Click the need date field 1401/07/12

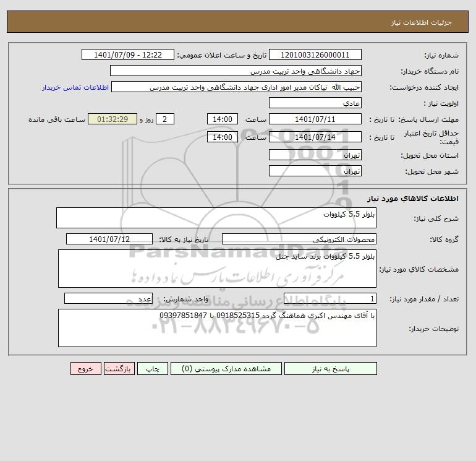pos(109,239)
